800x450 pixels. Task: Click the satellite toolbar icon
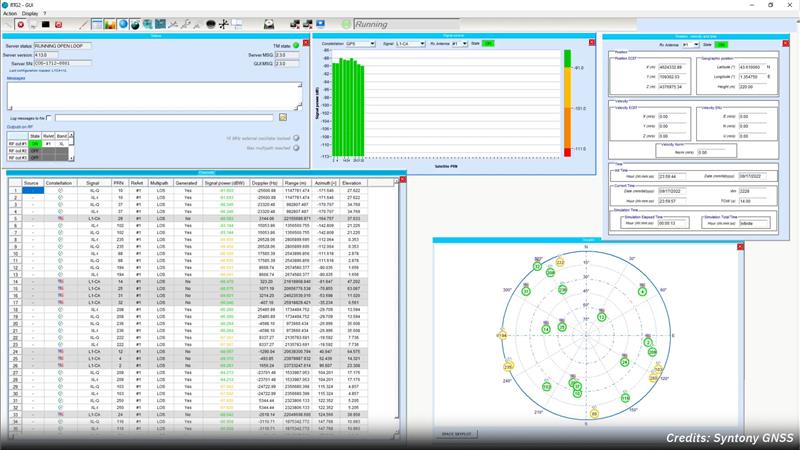coord(173,23)
